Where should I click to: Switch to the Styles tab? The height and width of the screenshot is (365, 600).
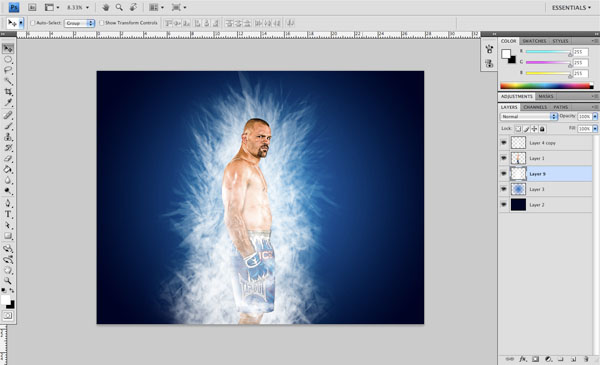click(560, 41)
